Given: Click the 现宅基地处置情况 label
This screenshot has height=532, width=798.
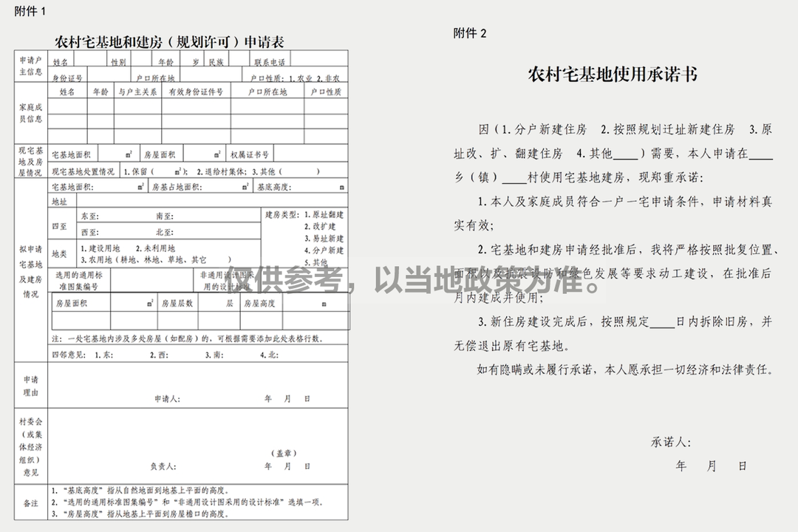Looking at the screenshot, I should point(83,171).
